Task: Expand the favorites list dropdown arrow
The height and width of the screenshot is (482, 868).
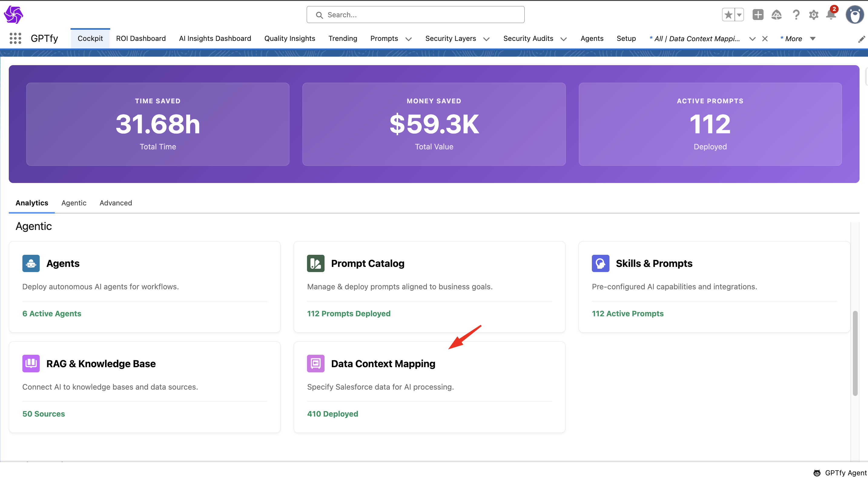Action: 739,15
